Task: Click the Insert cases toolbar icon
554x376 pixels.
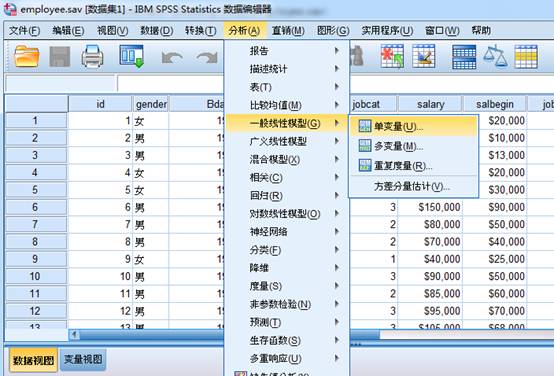Action: (392, 56)
